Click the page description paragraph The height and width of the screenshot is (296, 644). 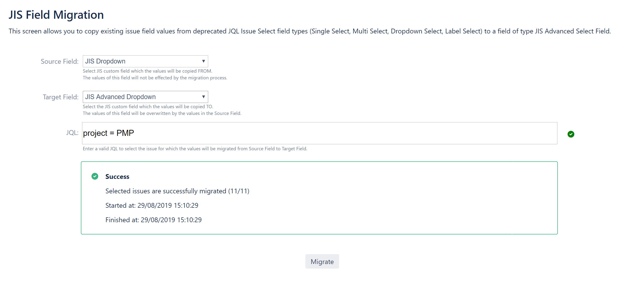click(309, 31)
